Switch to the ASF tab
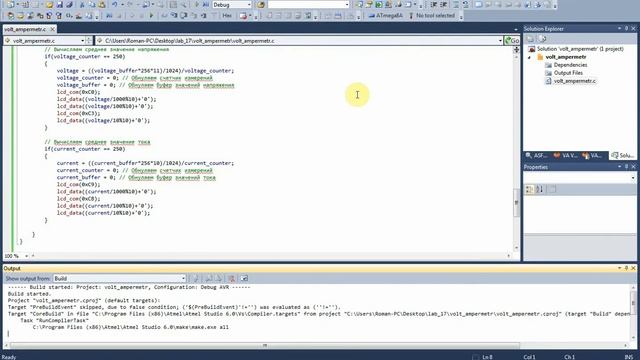The height and width of the screenshot is (360, 640). 536,156
